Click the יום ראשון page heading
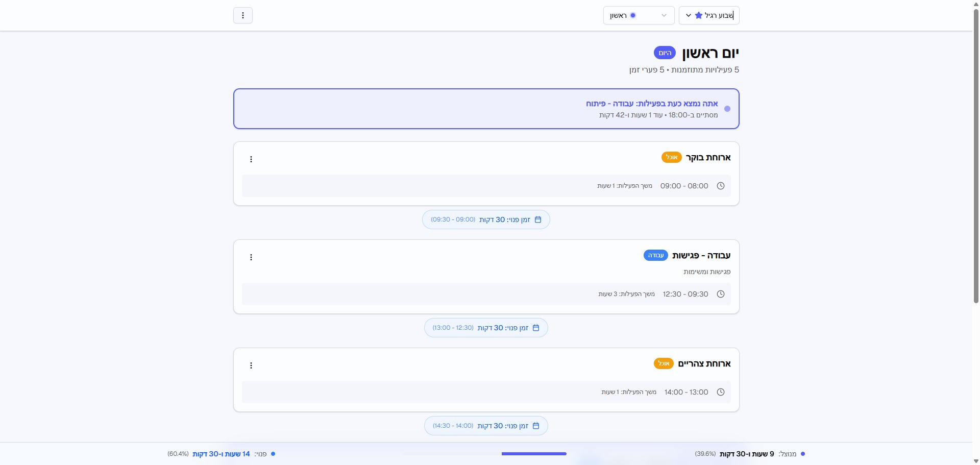The height and width of the screenshot is (465, 980). [x=710, y=53]
